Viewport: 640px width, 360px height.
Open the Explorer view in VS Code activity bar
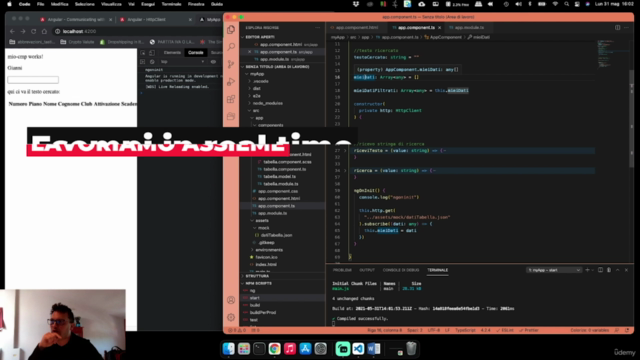pyautogui.click(x=231, y=29)
